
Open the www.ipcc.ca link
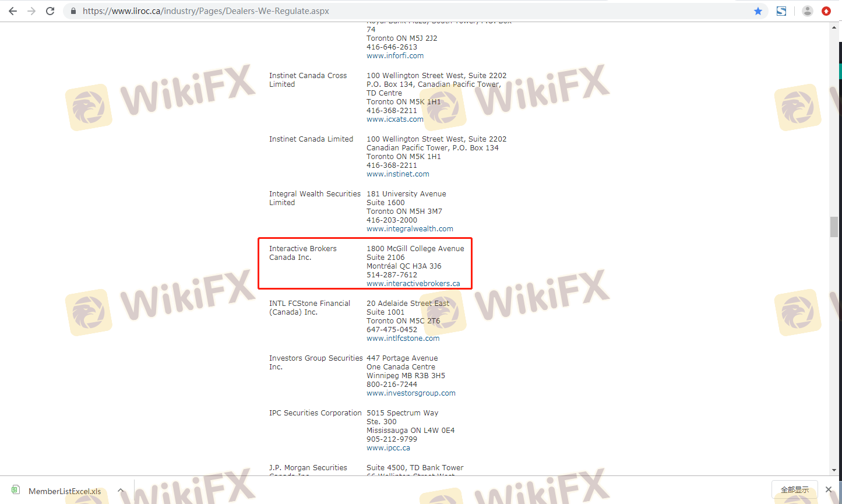[x=388, y=448]
